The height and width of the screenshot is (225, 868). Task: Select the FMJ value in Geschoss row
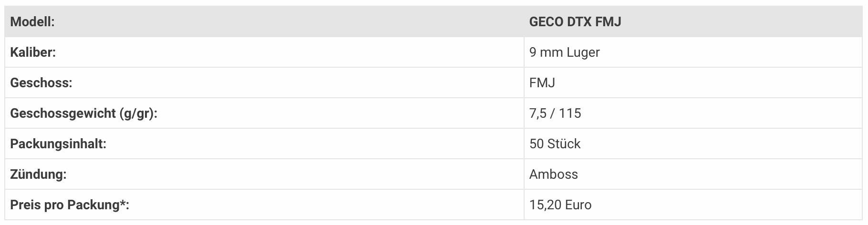coord(542,83)
